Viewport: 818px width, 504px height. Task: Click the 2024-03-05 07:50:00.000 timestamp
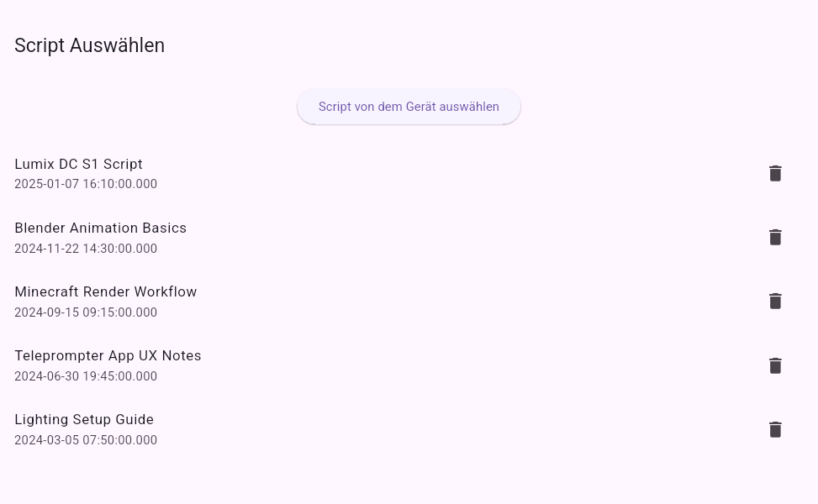86,440
